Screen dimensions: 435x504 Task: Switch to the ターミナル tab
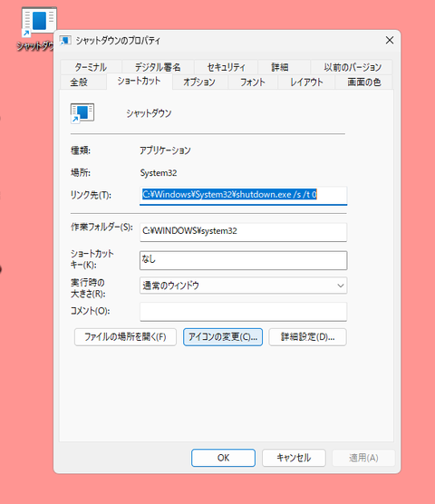click(91, 67)
